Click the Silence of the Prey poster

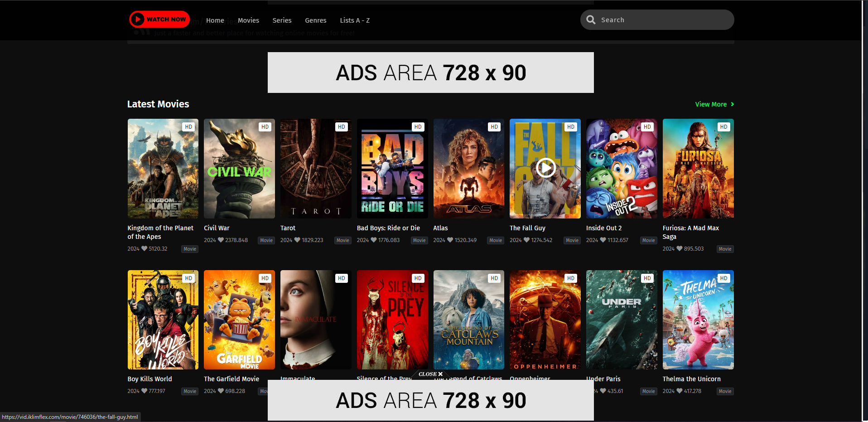392,320
